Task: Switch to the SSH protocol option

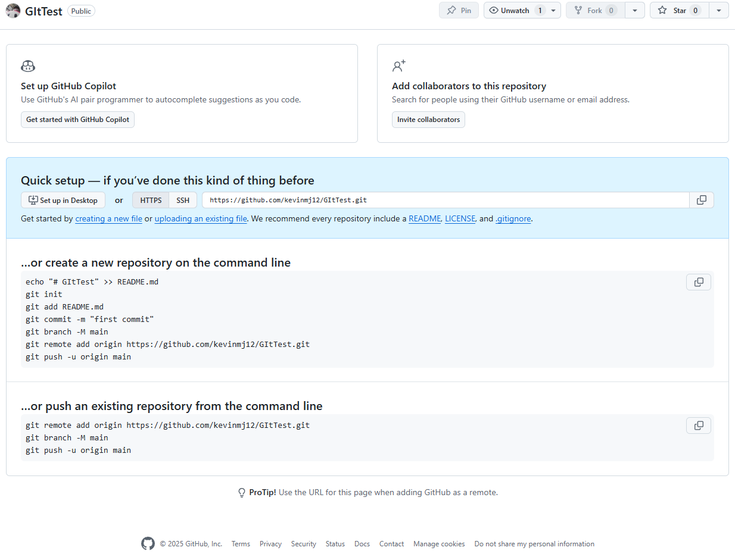Action: tap(183, 200)
